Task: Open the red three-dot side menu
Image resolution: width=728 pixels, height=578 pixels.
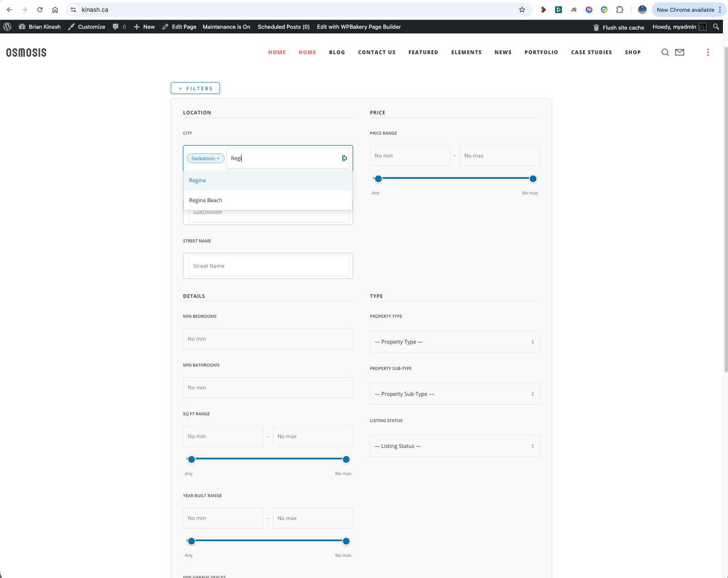Action: [x=708, y=52]
